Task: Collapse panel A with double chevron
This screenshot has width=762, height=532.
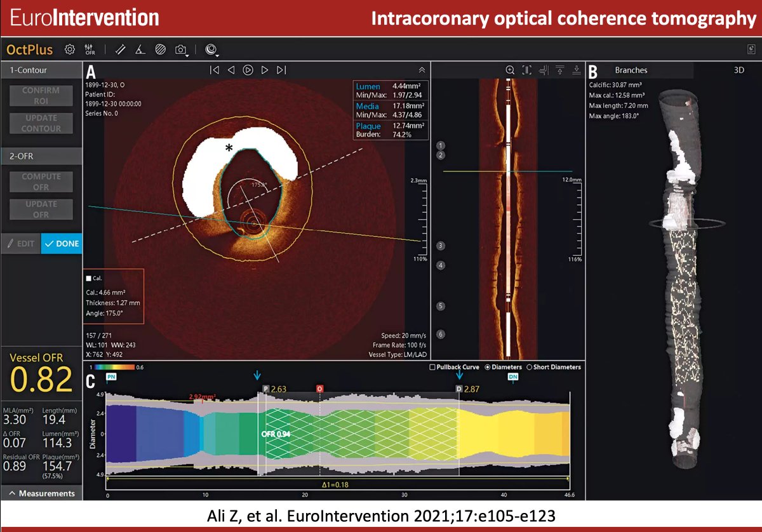Action: (422, 70)
